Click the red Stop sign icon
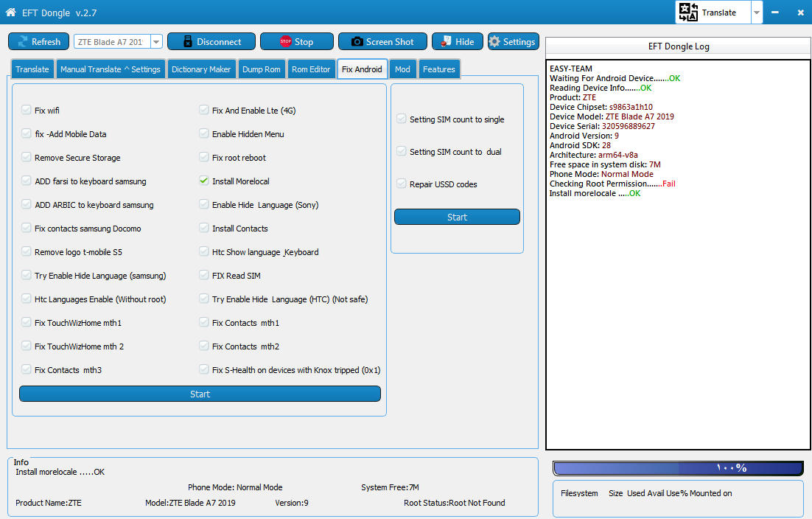Image resolution: width=812 pixels, height=519 pixels. (x=285, y=41)
